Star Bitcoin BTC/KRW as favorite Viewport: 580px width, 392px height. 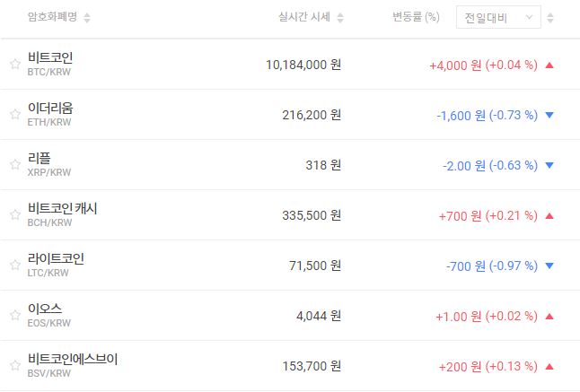coord(14,65)
